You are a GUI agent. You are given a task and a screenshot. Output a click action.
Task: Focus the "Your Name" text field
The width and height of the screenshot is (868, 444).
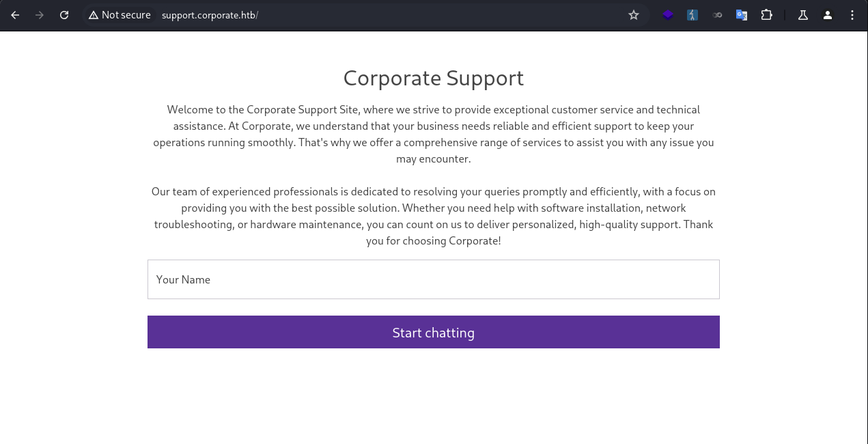pyautogui.click(x=433, y=279)
